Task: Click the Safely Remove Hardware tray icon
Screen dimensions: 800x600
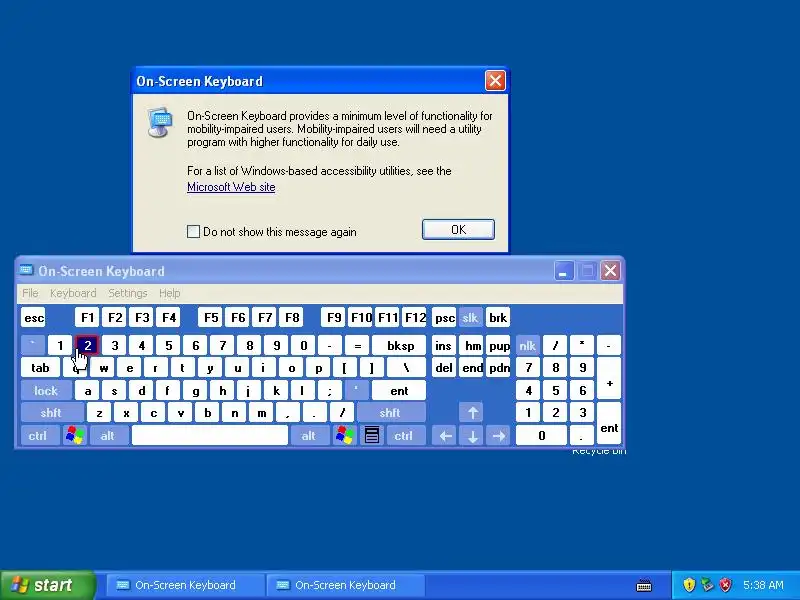Action: click(x=707, y=585)
